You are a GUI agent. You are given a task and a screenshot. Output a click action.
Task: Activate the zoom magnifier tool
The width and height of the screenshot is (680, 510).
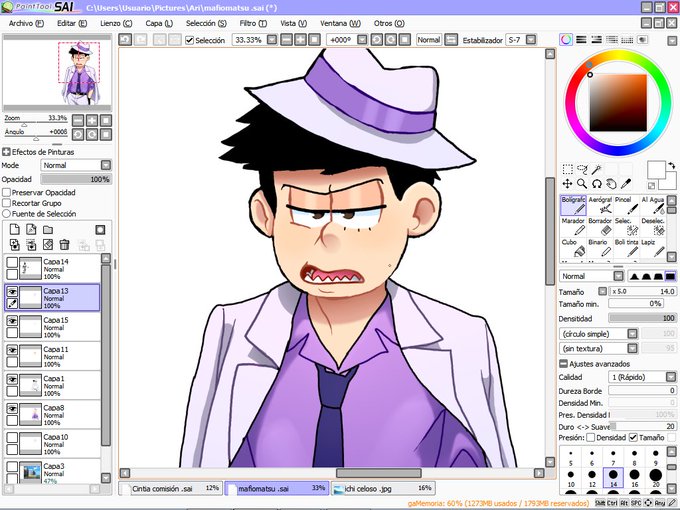coord(582,184)
